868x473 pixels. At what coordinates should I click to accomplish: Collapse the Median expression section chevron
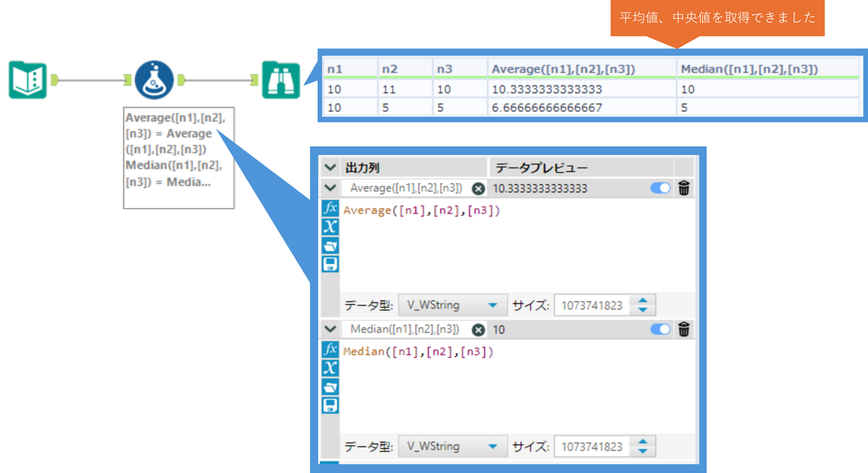point(330,329)
